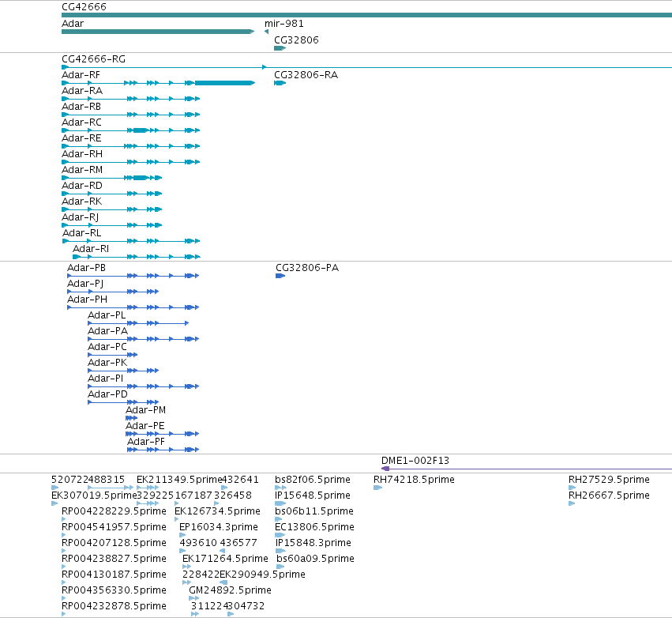Click the Adar-RH transcript label
This screenshot has height=618, width=672.
tap(82, 154)
